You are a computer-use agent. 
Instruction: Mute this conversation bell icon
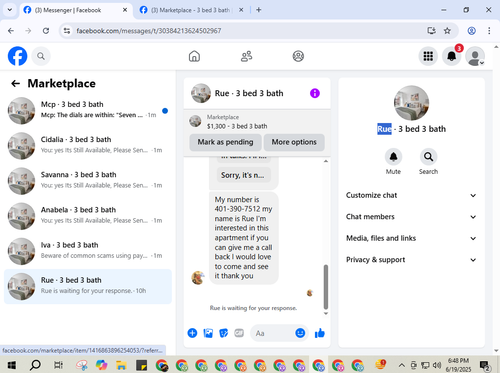pos(393,157)
